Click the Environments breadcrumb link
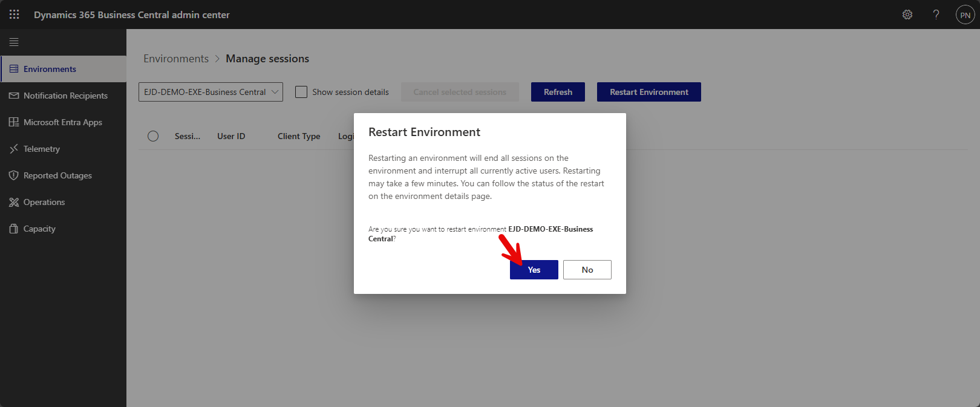980x407 pixels. click(176, 59)
